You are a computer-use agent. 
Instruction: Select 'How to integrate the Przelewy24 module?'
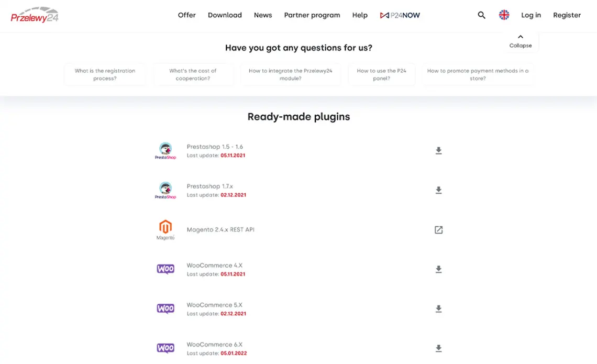pyautogui.click(x=291, y=74)
